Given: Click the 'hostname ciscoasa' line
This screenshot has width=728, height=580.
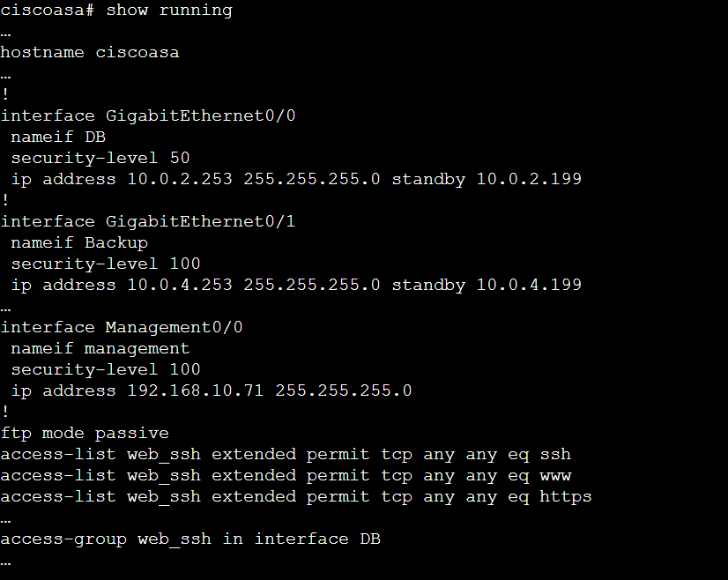Looking at the screenshot, I should 90,53.
